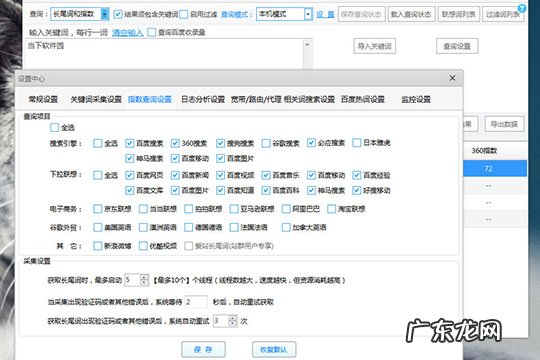540x360 pixels.
Task: Enable the 阿里巴巴 checkbox
Action: tap(286, 209)
